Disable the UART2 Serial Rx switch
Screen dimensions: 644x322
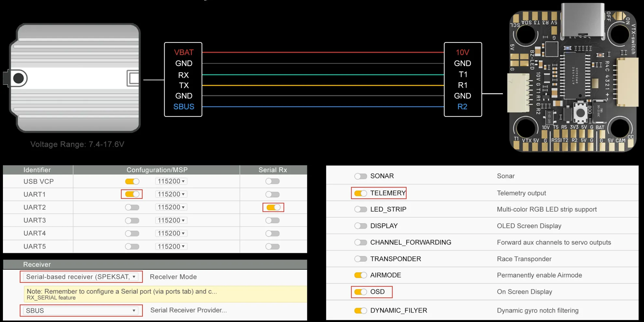pyautogui.click(x=273, y=207)
